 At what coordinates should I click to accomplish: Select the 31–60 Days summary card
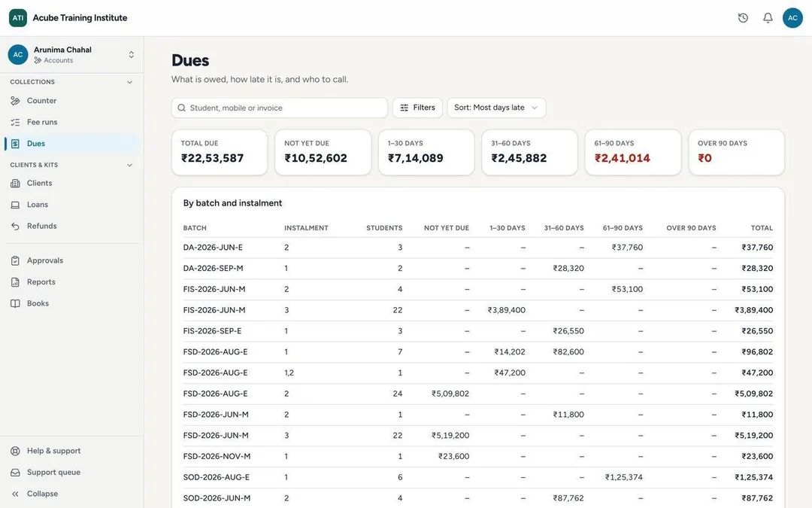click(529, 152)
